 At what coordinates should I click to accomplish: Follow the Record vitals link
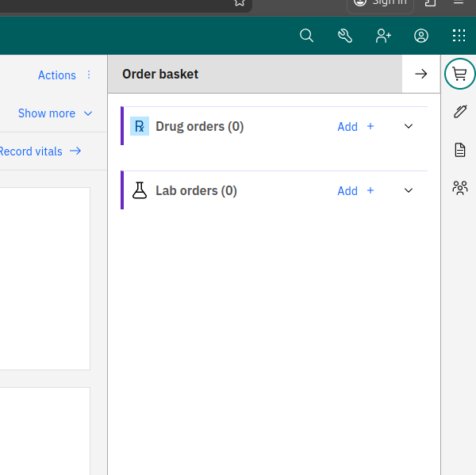coord(40,151)
